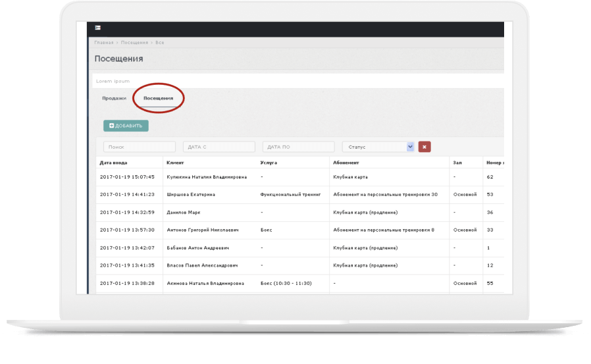Select client Ширшова Екатерина
591x364 pixels.
coord(191,194)
